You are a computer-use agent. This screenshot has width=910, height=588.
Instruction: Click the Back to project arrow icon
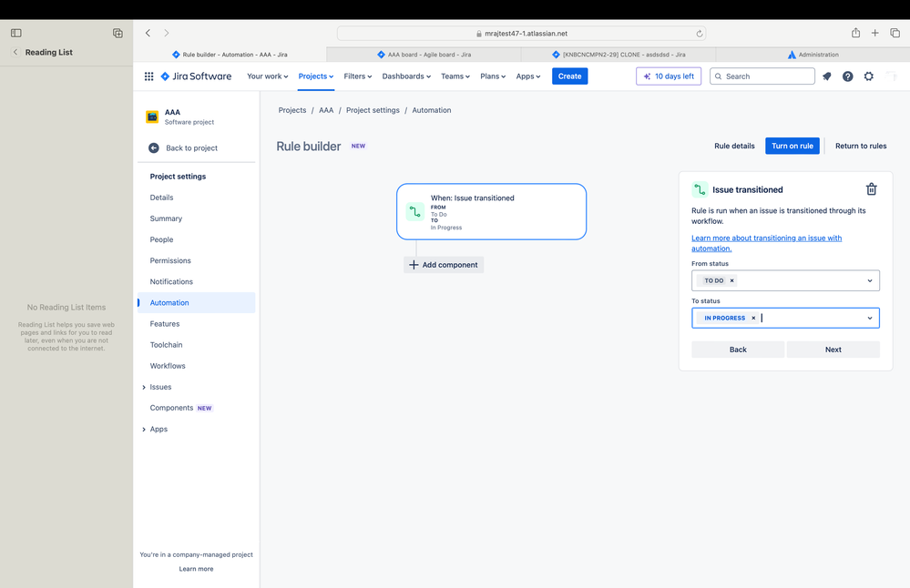pyautogui.click(x=154, y=147)
